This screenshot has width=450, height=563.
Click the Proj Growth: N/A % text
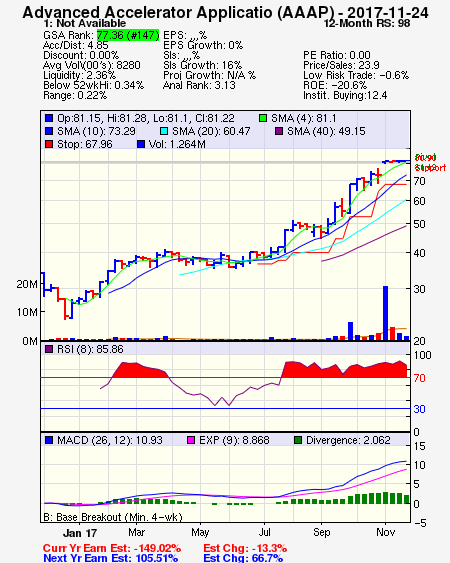209,75
